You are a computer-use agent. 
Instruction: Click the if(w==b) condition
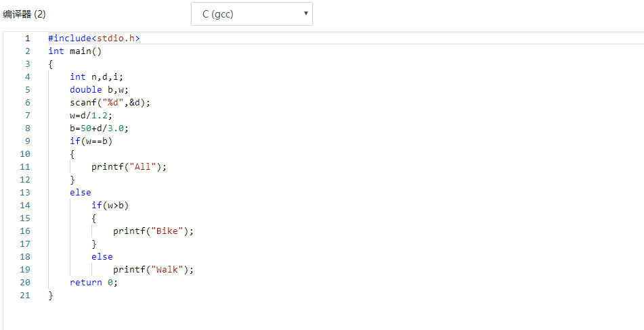pyautogui.click(x=91, y=141)
